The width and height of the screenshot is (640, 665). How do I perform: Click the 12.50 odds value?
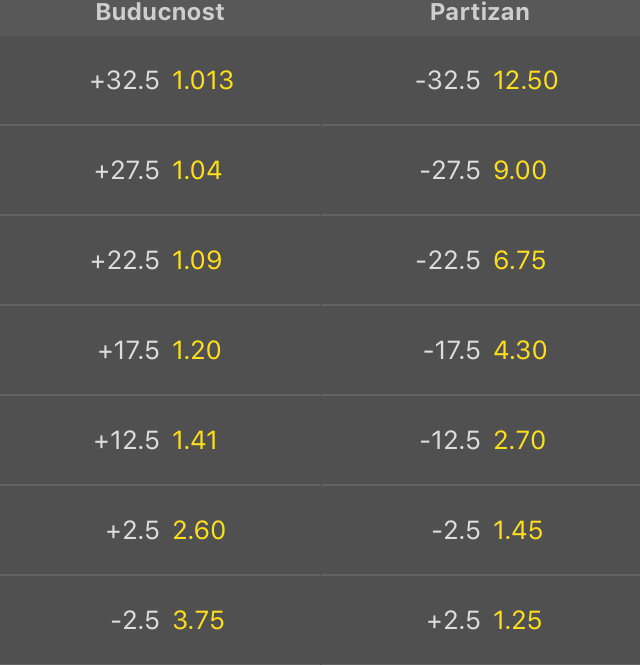[525, 81]
